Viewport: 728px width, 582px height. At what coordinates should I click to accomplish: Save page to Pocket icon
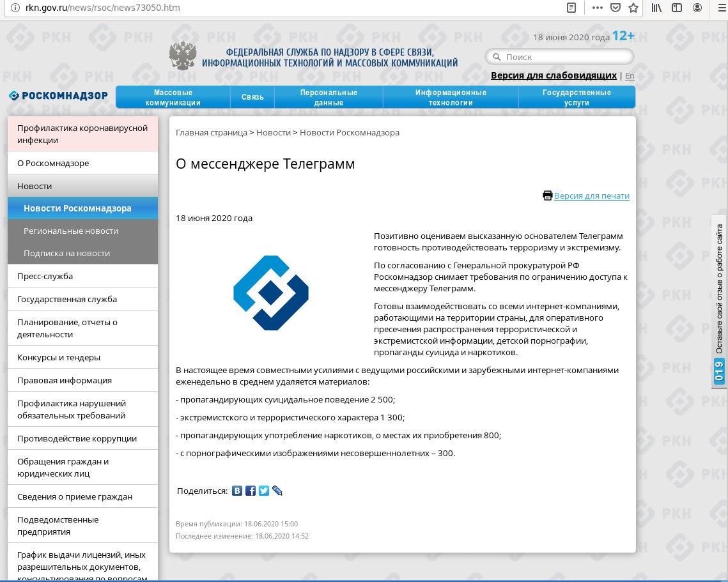click(x=616, y=8)
